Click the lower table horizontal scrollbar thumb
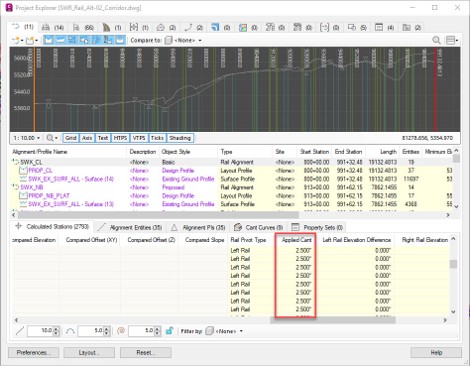Image resolution: width=470 pixels, height=366 pixels. pyautogui.click(x=333, y=320)
